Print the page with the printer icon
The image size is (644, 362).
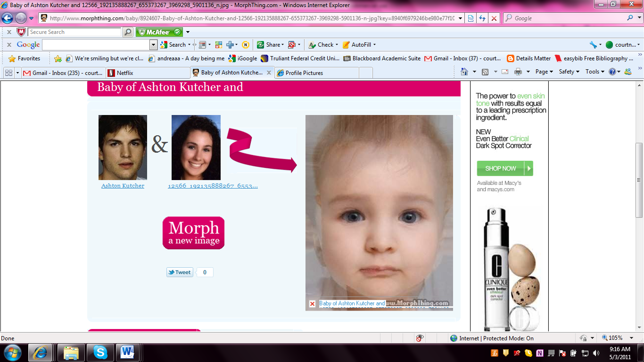518,72
